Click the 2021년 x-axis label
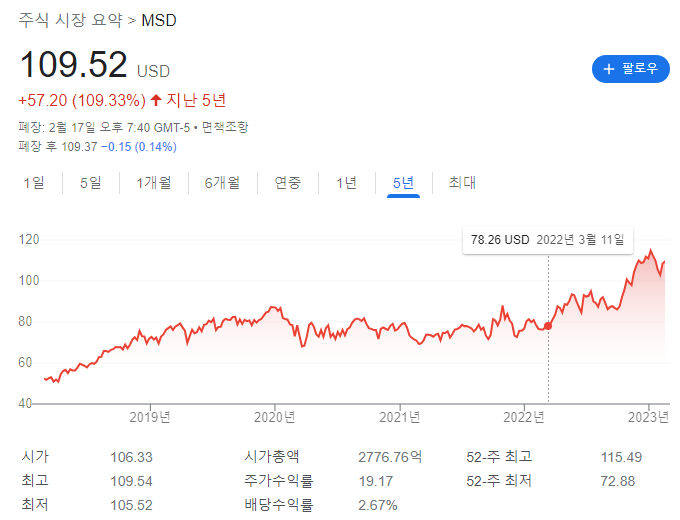 [400, 417]
